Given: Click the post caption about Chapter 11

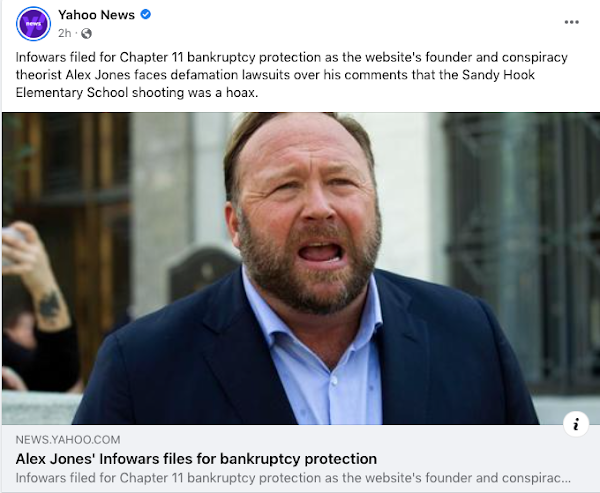Looking at the screenshot, I should (x=292, y=75).
